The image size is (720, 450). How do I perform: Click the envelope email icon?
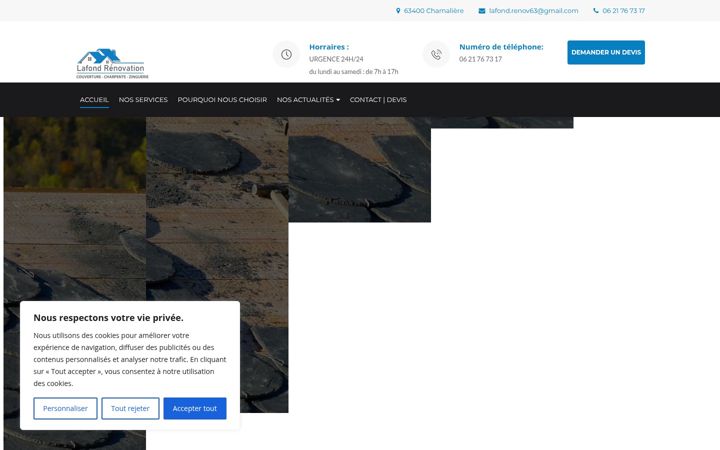coord(482,11)
